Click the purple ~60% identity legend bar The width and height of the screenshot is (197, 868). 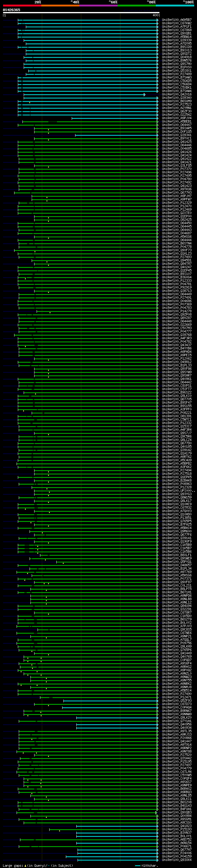point(98,6)
